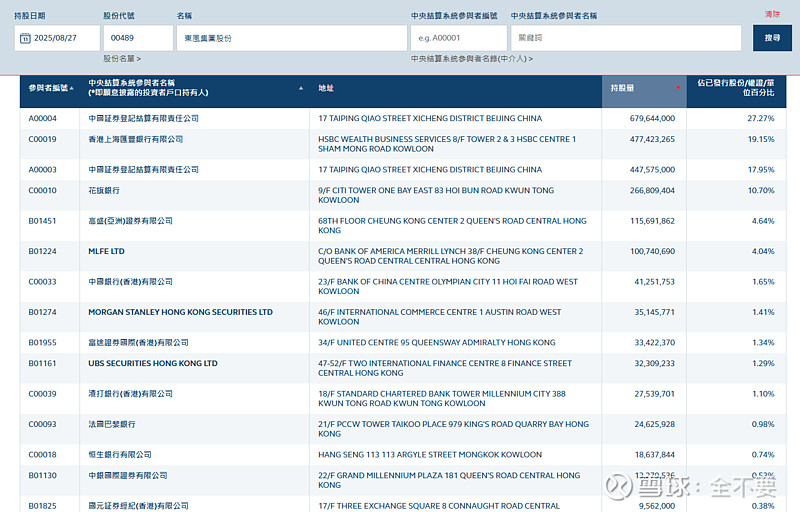Click the red clear link
This screenshot has height=512, width=800.
[772, 14]
